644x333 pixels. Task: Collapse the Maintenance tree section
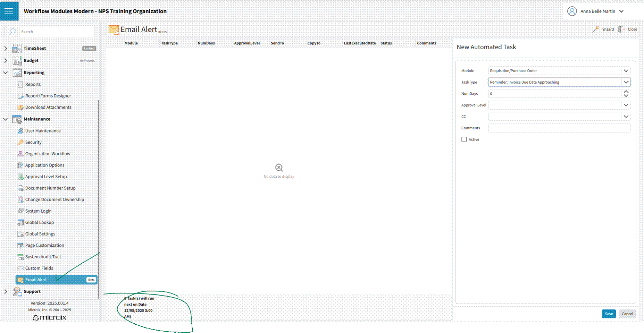[x=6, y=119]
